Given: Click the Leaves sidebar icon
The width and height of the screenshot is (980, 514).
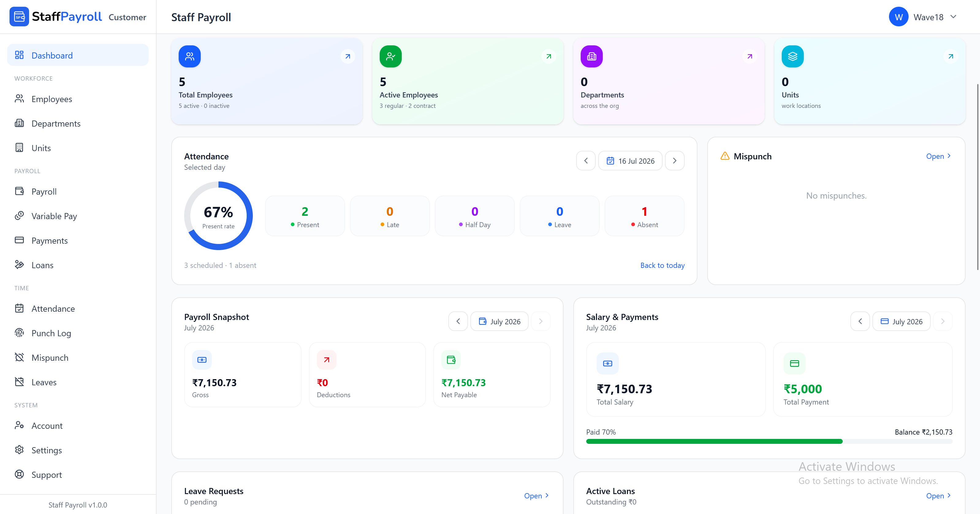Looking at the screenshot, I should (19, 382).
